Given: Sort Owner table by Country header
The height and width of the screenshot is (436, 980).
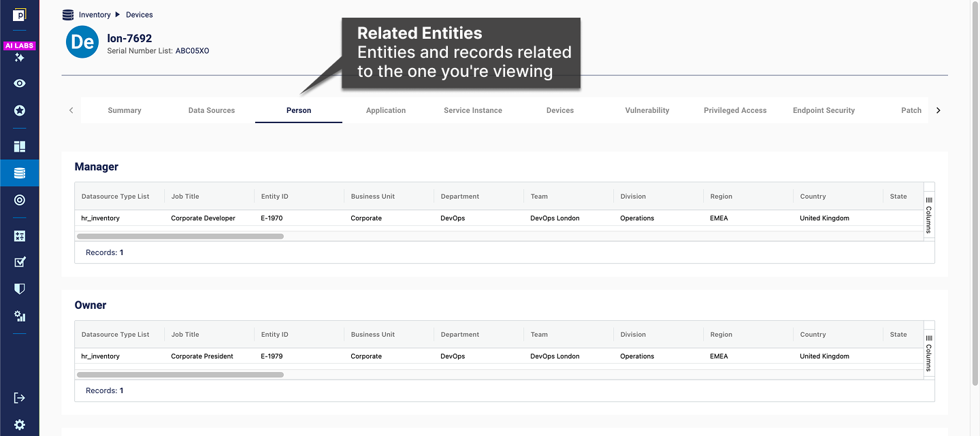Looking at the screenshot, I should pos(813,335).
